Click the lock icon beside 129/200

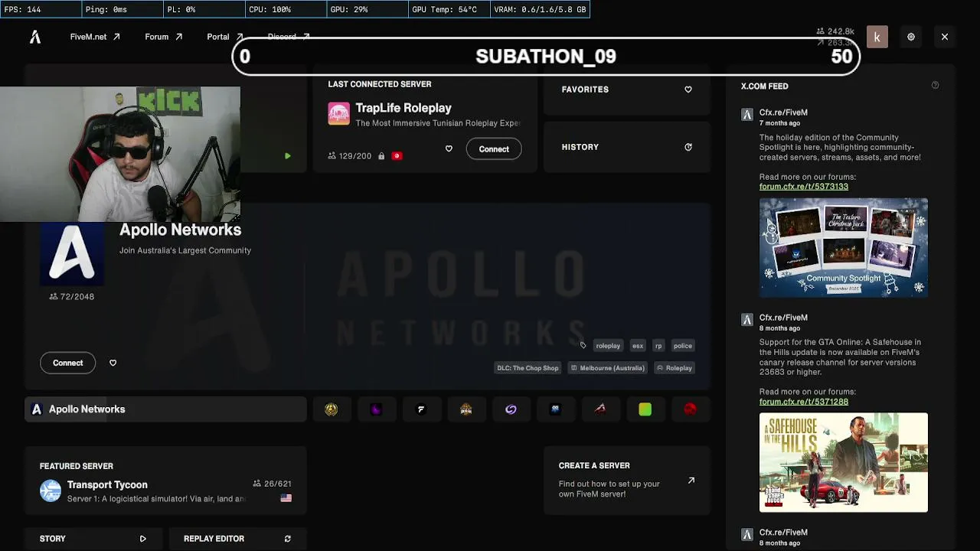[x=381, y=156]
